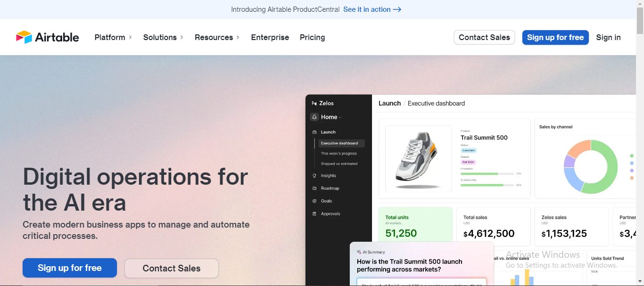
Task: Click the Sustainability progress bar
Action: coord(487,185)
